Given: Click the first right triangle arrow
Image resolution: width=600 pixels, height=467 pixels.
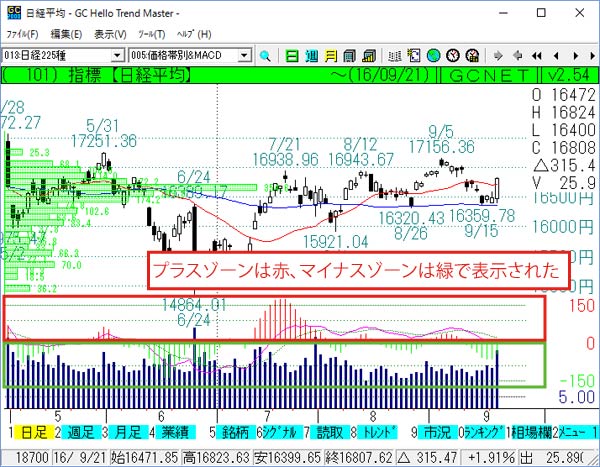Looking at the screenshot, I should coord(576,56).
